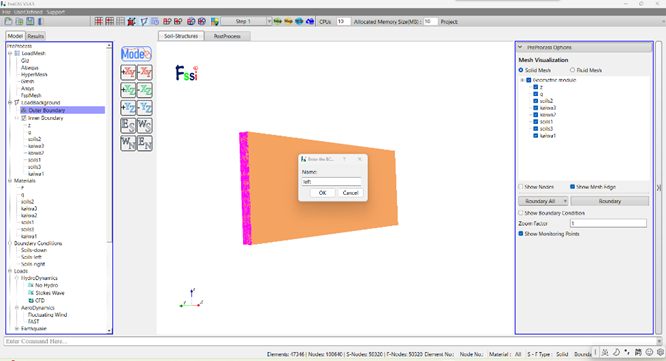Open project with folder toolbar icon
The image size is (666, 361).
[8, 21]
